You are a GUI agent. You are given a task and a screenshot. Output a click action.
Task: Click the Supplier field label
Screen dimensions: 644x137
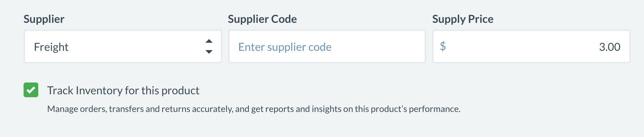[x=44, y=19]
